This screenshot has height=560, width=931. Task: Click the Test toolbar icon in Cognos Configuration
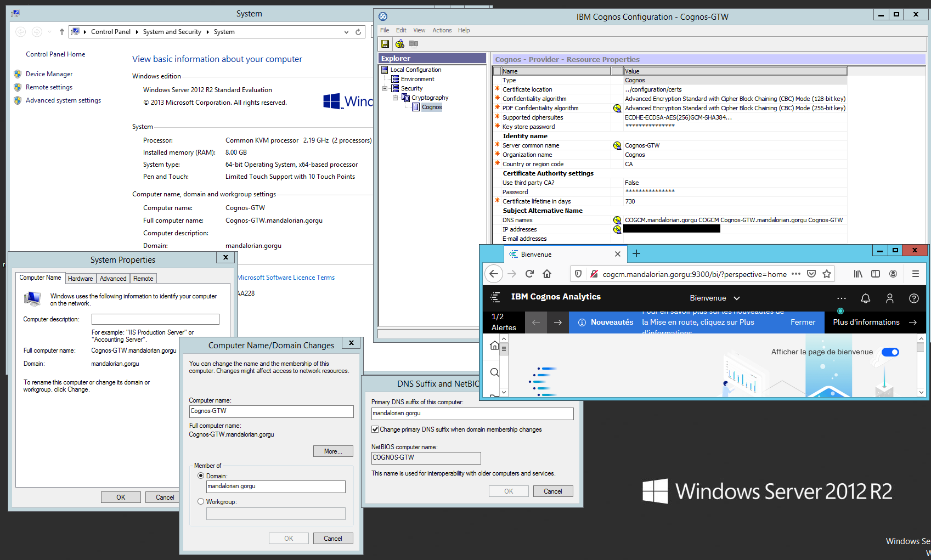399,44
